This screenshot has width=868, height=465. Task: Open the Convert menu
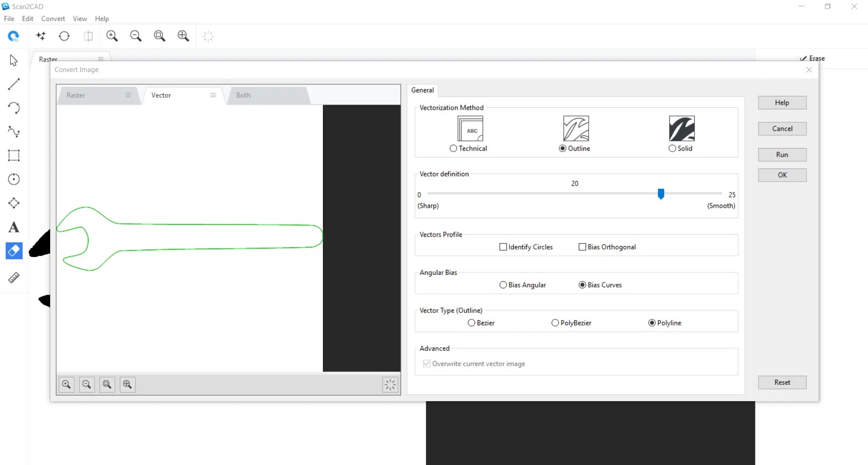point(53,19)
